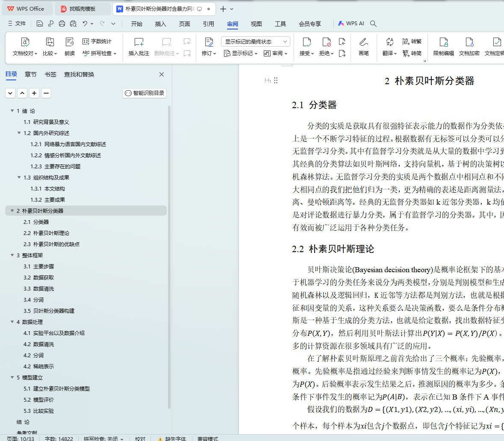Insert a comment with 插入批注
504x441 pixels.
click(x=139, y=47)
